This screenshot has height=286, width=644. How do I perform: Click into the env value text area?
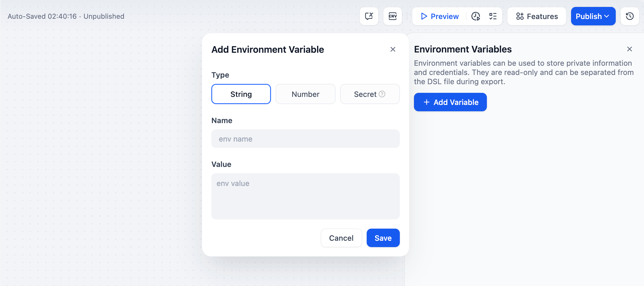[x=305, y=196]
